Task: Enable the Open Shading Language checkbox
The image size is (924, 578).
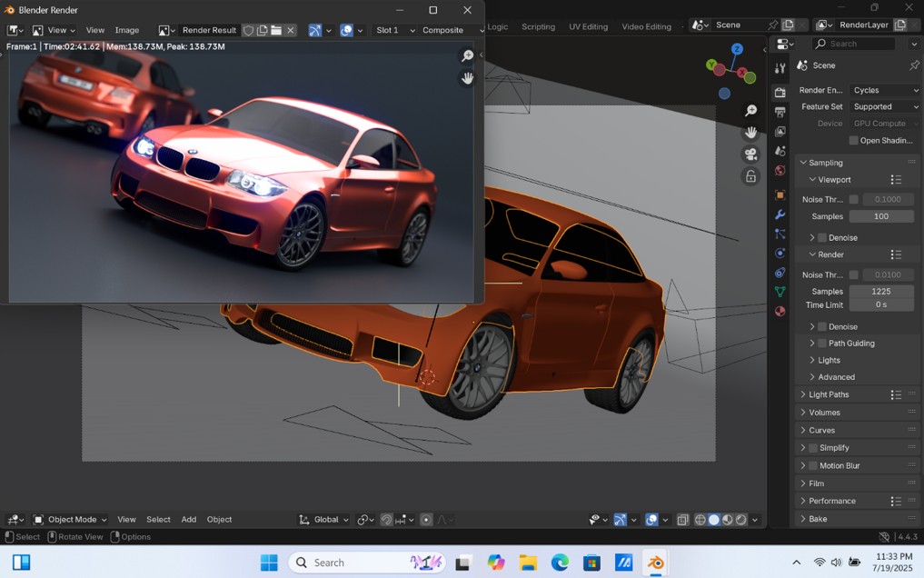Action: [x=853, y=141]
